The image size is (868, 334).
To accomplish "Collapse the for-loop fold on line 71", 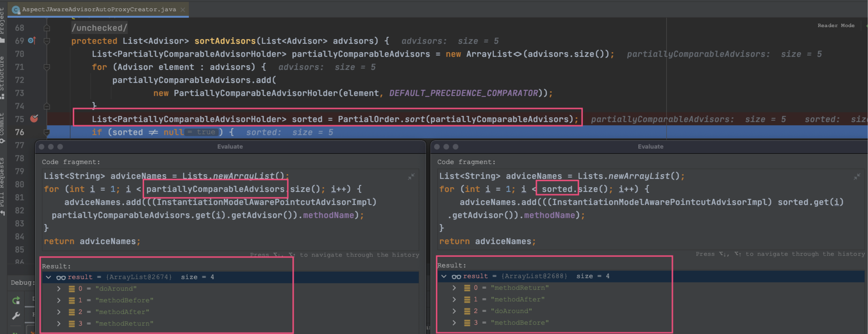I will [47, 67].
